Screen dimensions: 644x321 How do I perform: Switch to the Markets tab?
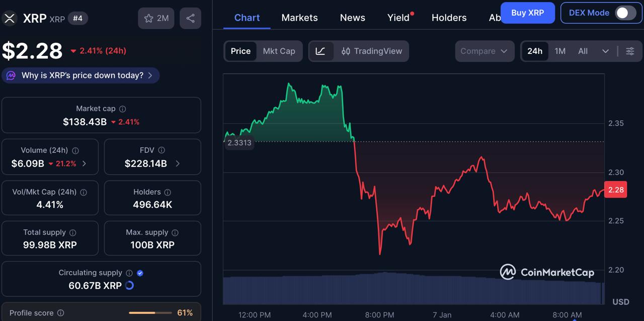tap(299, 18)
